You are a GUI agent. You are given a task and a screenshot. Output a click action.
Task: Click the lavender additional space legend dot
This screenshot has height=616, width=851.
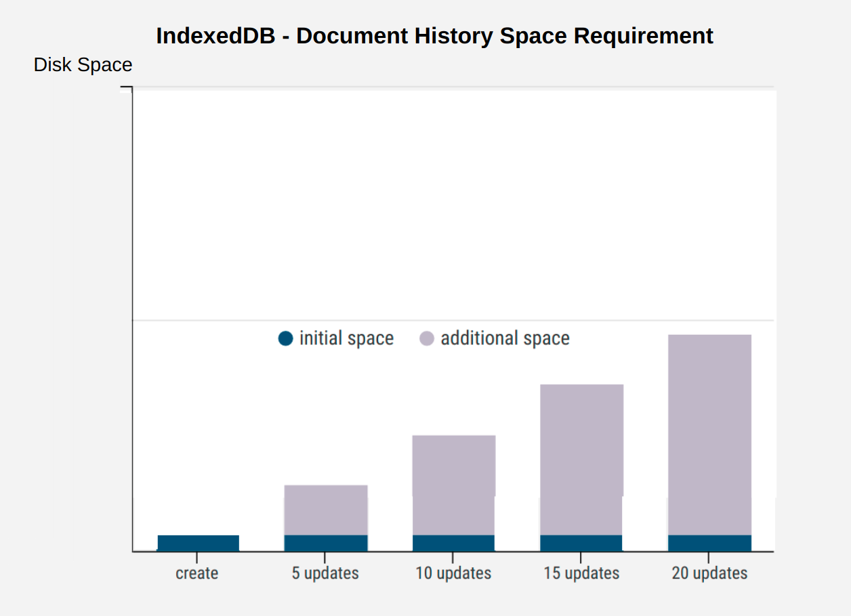(x=427, y=338)
